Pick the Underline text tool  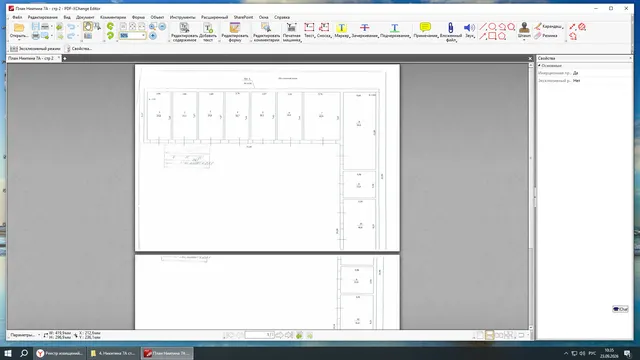click(395, 31)
